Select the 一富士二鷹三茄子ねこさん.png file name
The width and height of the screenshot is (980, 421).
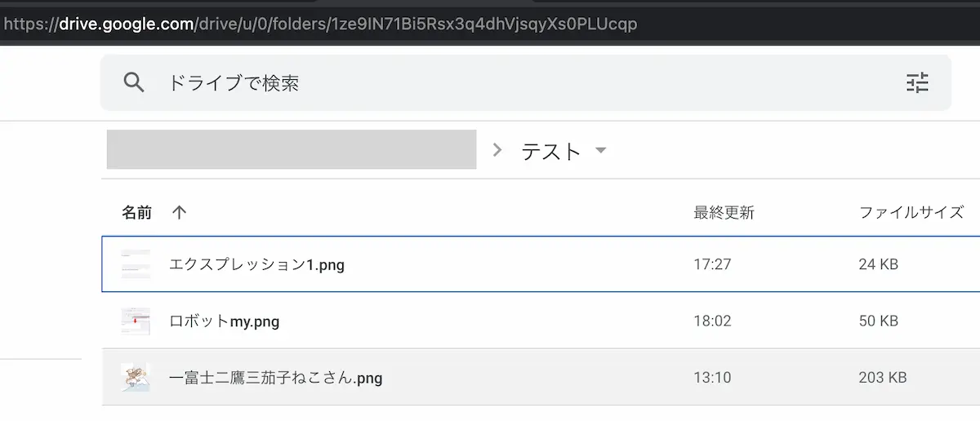pyautogui.click(x=276, y=378)
